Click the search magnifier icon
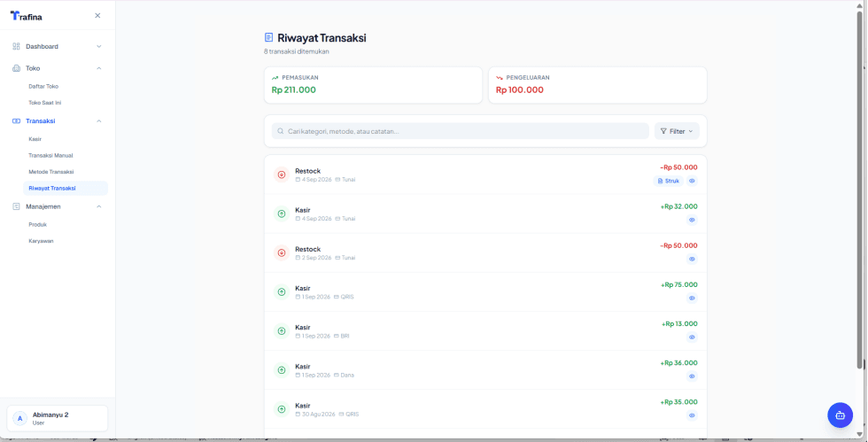Viewport: 868px width, 442px height. [281, 131]
